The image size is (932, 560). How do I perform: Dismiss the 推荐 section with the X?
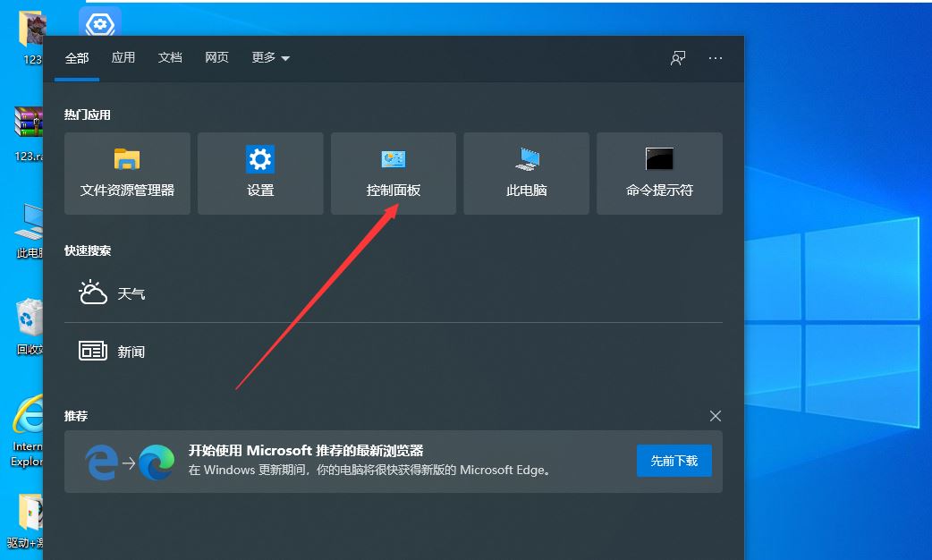click(716, 416)
